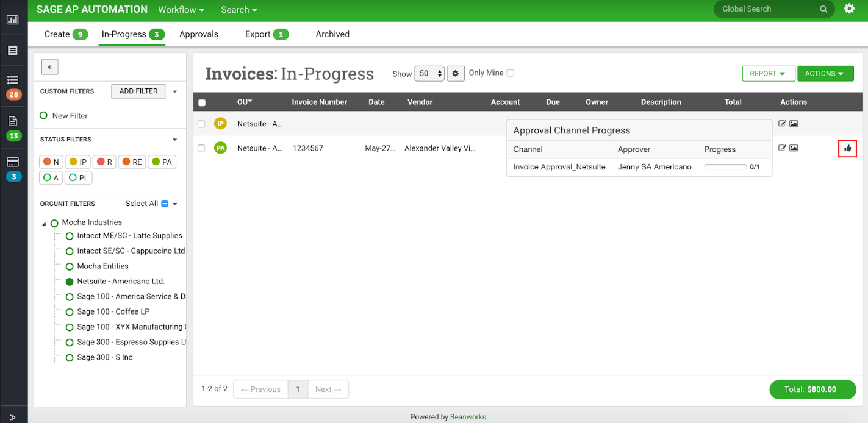Open the dashboard chart icon in sidebar
Screen dimensions: 868x423
[13, 20]
